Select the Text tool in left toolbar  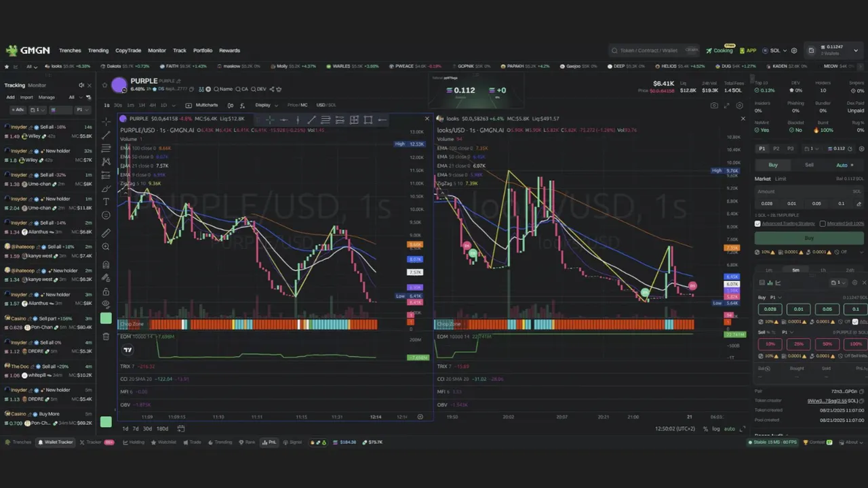point(106,202)
